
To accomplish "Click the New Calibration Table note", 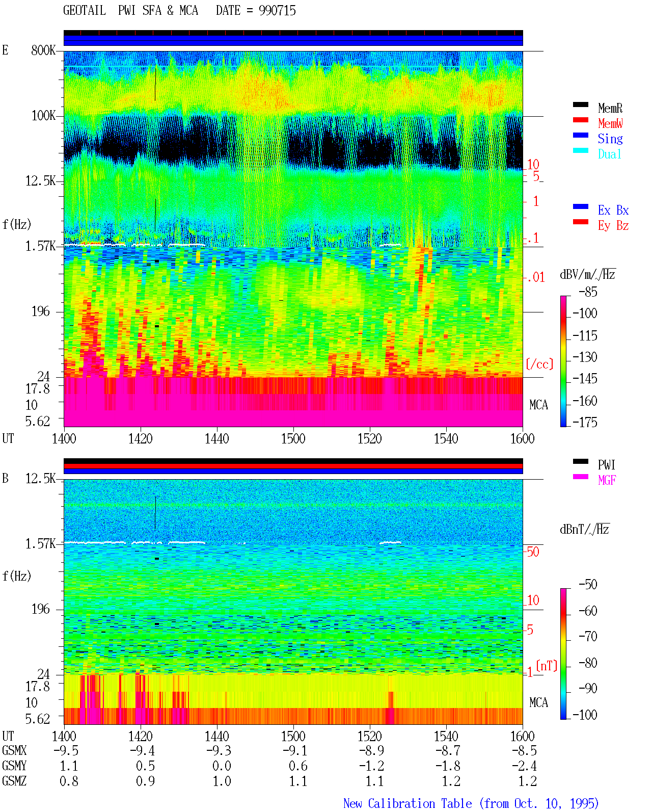I will 471,803.
